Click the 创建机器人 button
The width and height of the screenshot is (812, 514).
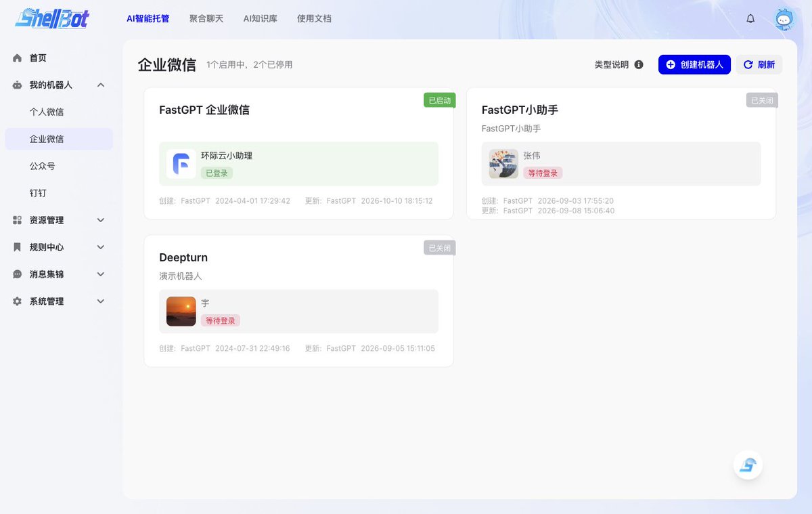point(694,65)
